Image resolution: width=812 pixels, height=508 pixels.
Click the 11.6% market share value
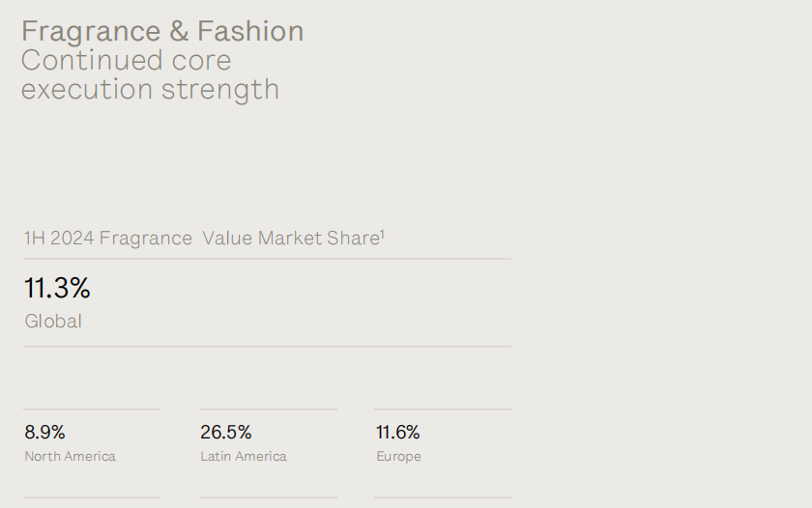(x=398, y=433)
